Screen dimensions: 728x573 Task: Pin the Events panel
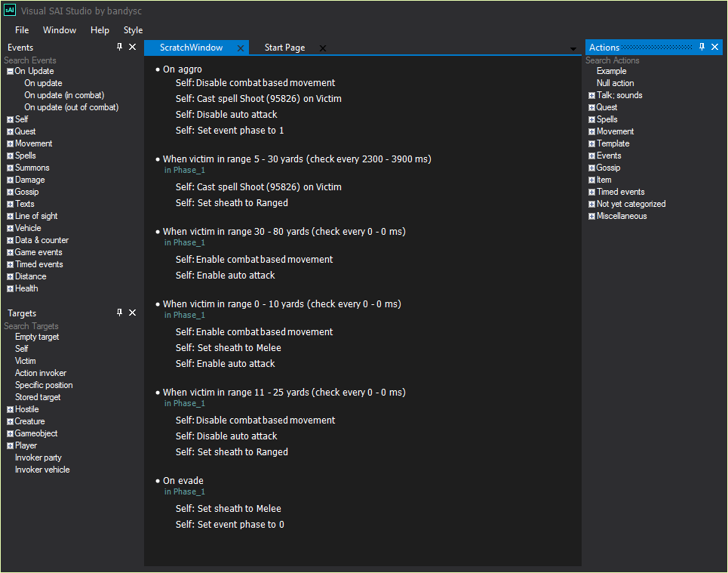[119, 47]
